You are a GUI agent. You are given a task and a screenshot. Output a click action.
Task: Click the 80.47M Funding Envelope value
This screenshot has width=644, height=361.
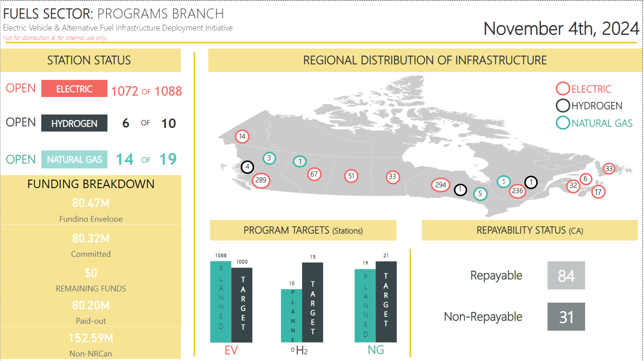tap(91, 203)
